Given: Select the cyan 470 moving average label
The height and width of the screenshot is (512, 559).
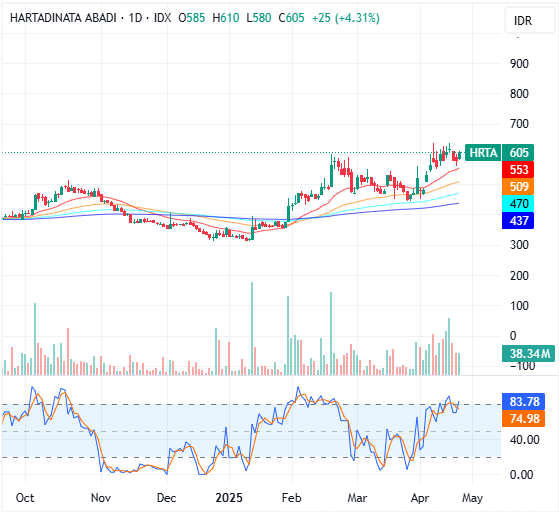Looking at the screenshot, I should [518, 204].
